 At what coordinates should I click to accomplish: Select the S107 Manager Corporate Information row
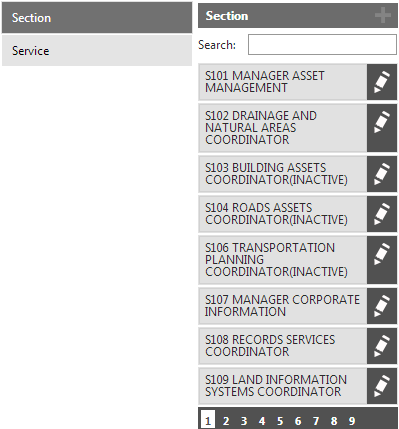pyautogui.click(x=283, y=306)
